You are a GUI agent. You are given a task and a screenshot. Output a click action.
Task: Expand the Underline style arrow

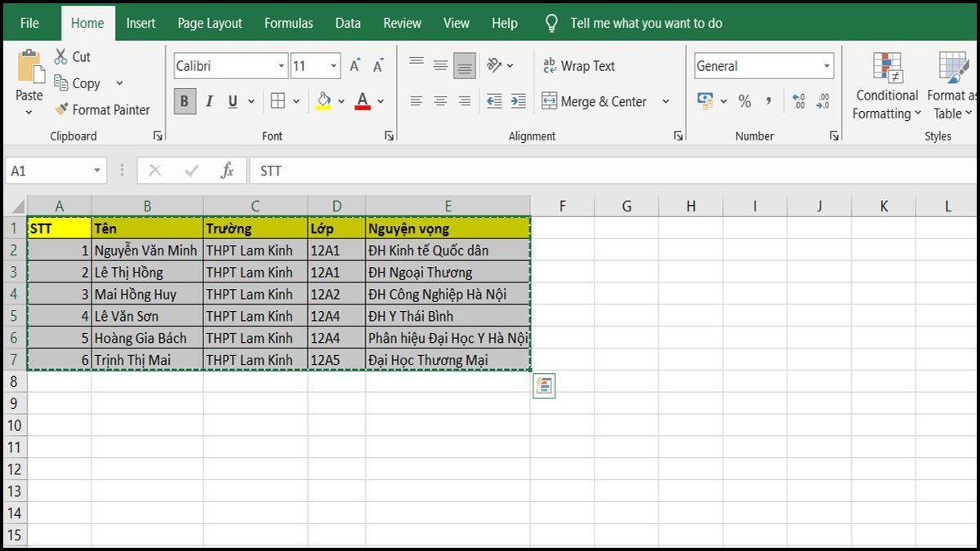pyautogui.click(x=252, y=101)
